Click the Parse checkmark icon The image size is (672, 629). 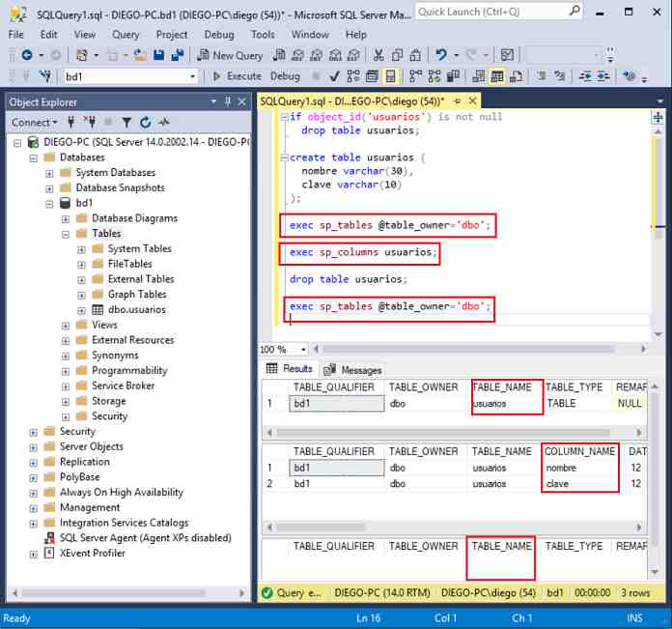[x=334, y=76]
